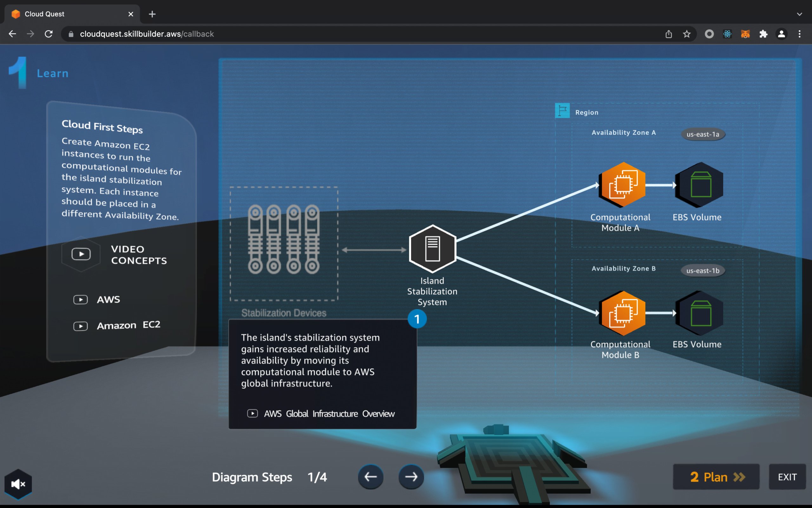Click the us-east-1a zone badge
Image resolution: width=812 pixels, height=508 pixels.
tap(703, 134)
